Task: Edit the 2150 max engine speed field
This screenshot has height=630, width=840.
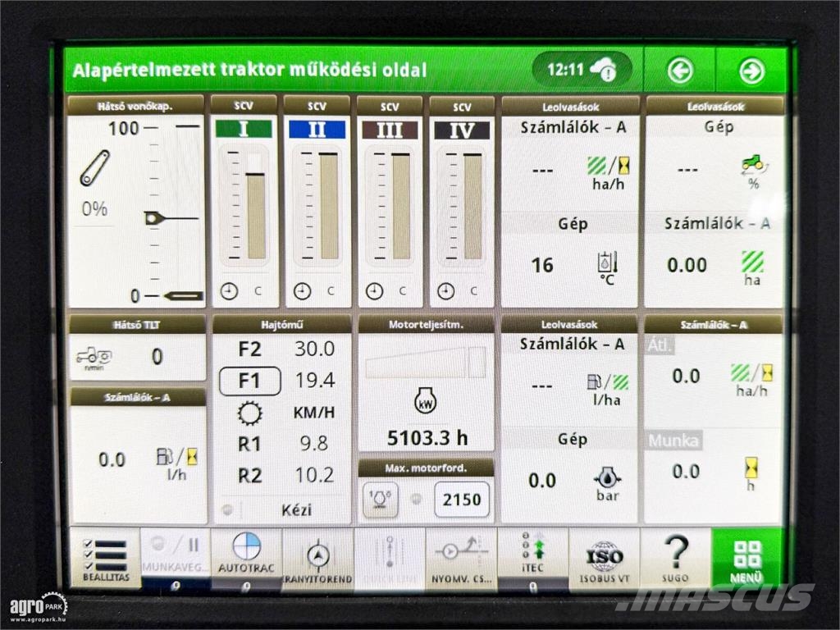Action: point(462,500)
